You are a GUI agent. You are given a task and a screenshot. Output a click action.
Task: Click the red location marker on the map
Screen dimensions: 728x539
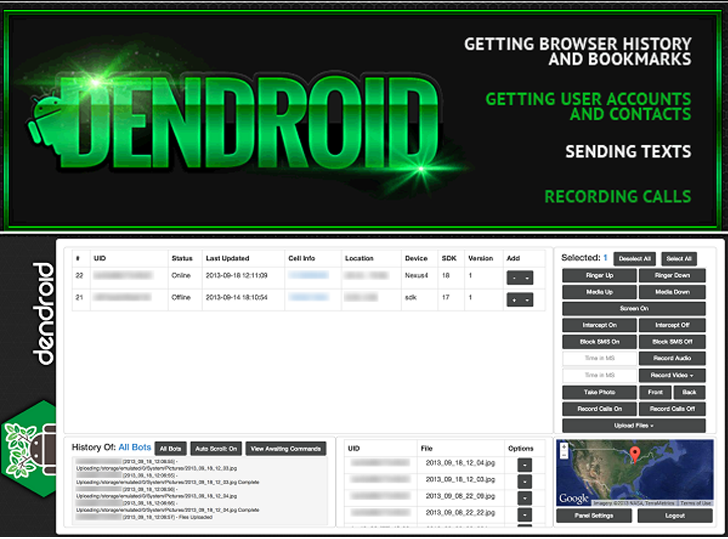(x=635, y=454)
